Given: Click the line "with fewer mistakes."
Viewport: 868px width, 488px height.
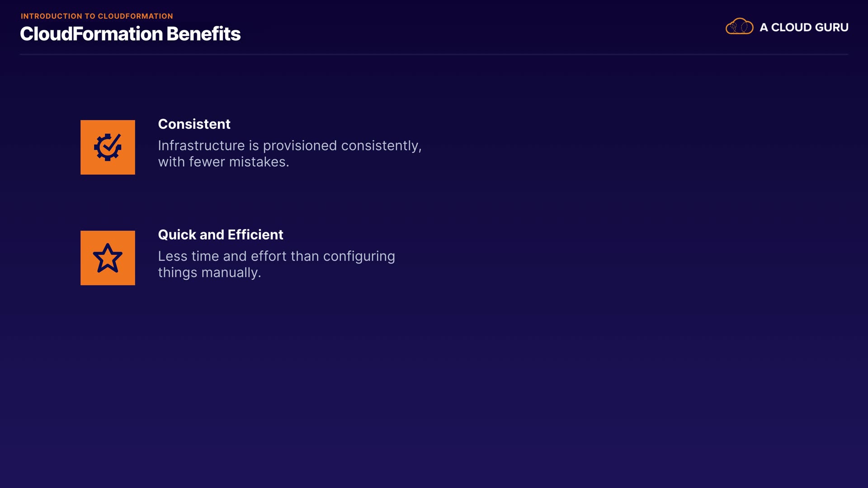Looking at the screenshot, I should pyautogui.click(x=223, y=162).
